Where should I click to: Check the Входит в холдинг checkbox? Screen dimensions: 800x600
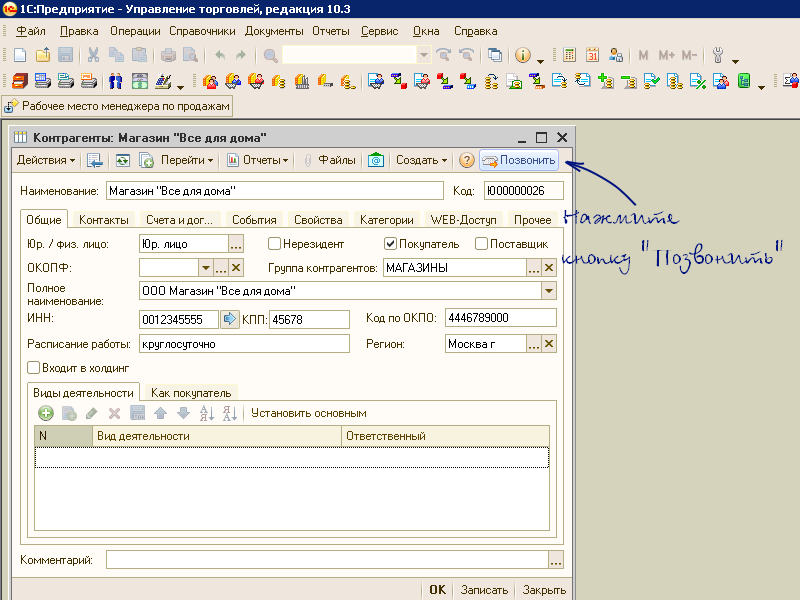pyautogui.click(x=34, y=368)
